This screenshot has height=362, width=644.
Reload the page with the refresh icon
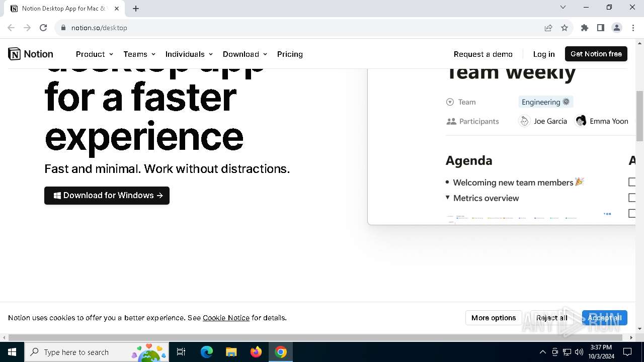click(x=43, y=28)
